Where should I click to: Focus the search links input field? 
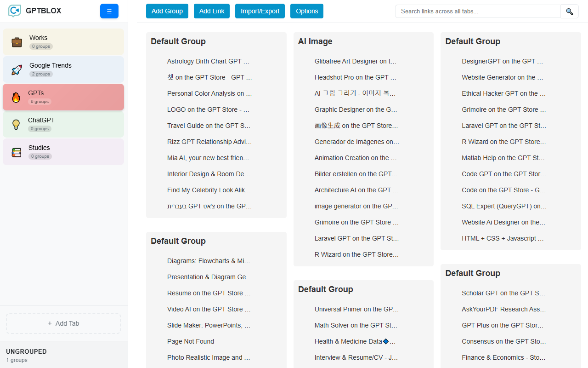(x=478, y=11)
